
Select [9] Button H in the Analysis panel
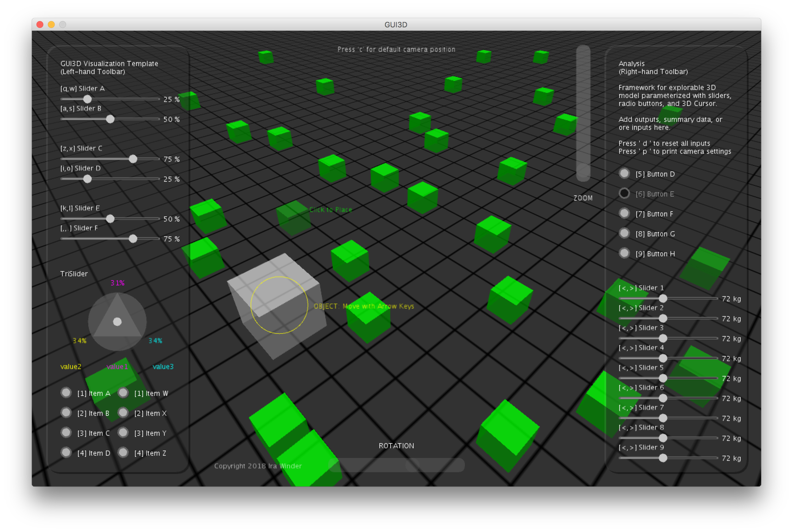pyautogui.click(x=624, y=253)
